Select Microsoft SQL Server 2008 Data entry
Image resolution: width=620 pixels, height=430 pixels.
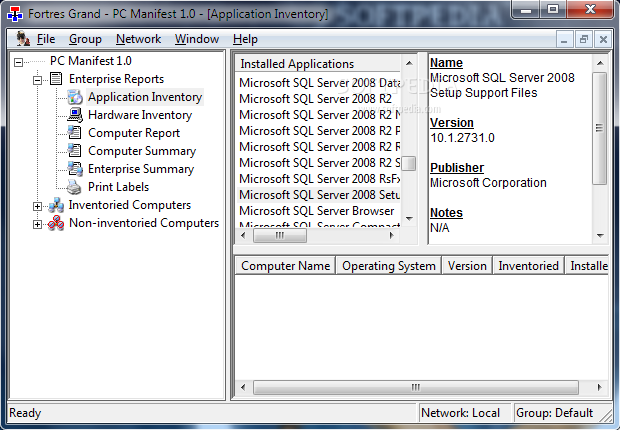(x=319, y=83)
